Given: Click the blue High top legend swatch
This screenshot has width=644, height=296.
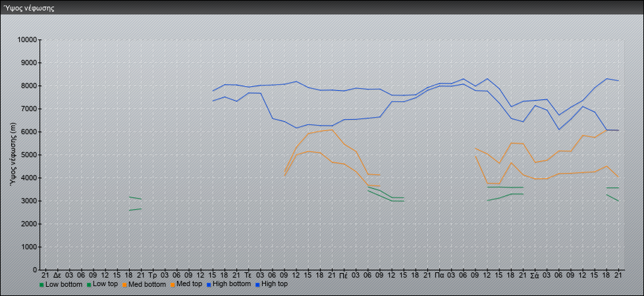Looking at the screenshot, I should pyautogui.click(x=257, y=285).
